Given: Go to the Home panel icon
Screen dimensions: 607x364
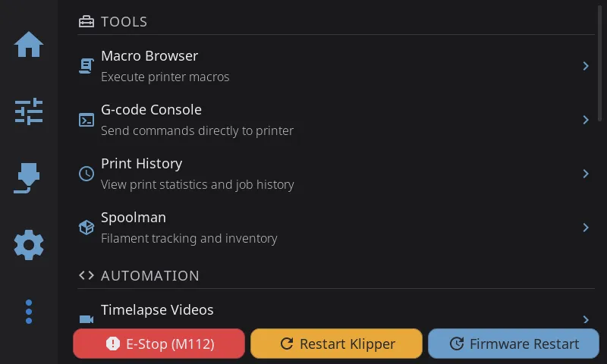Looking at the screenshot, I should [29, 45].
